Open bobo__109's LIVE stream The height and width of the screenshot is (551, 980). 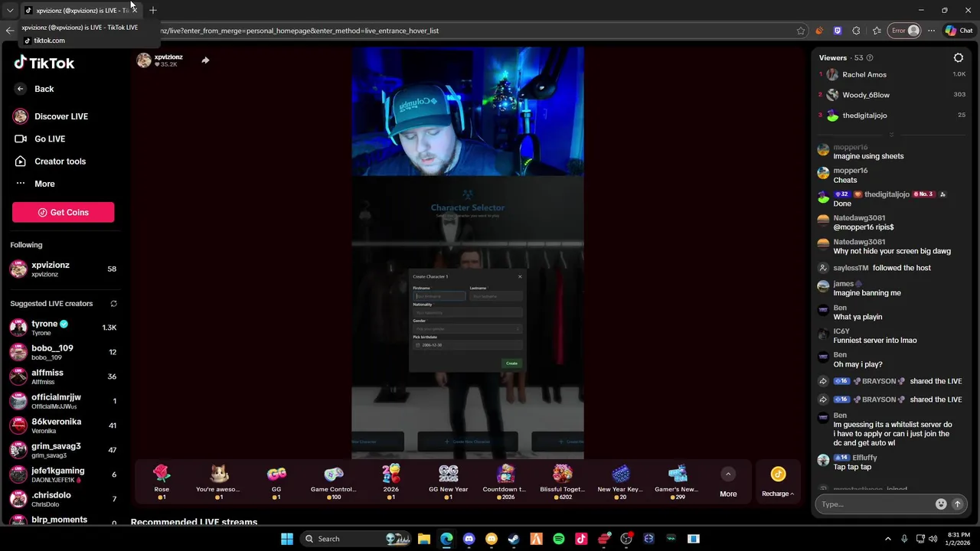tap(63, 352)
